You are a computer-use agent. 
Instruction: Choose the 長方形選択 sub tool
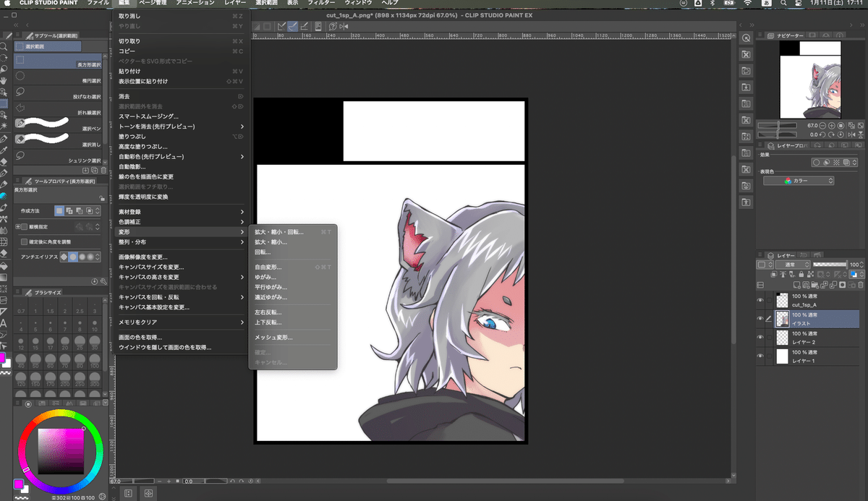point(59,61)
